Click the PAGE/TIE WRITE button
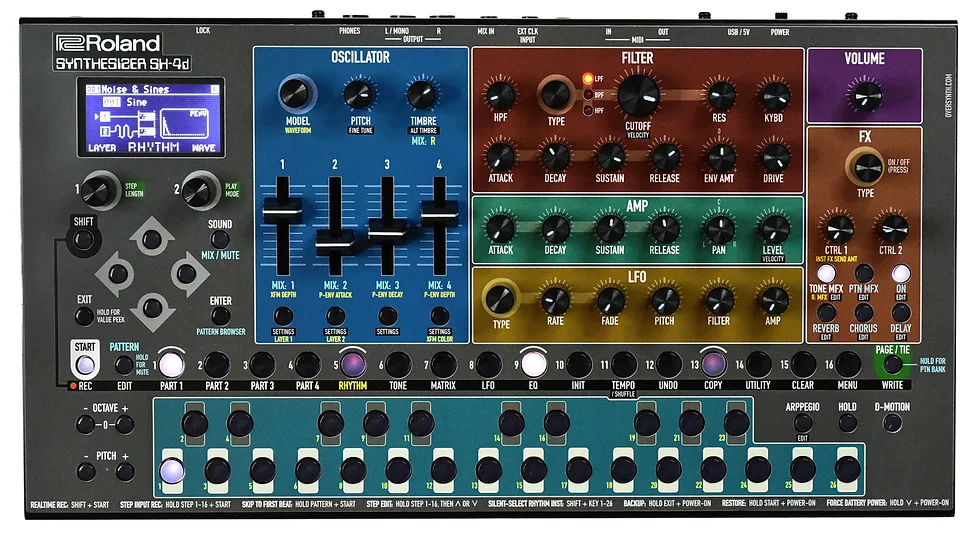The image size is (980, 535). point(892,364)
